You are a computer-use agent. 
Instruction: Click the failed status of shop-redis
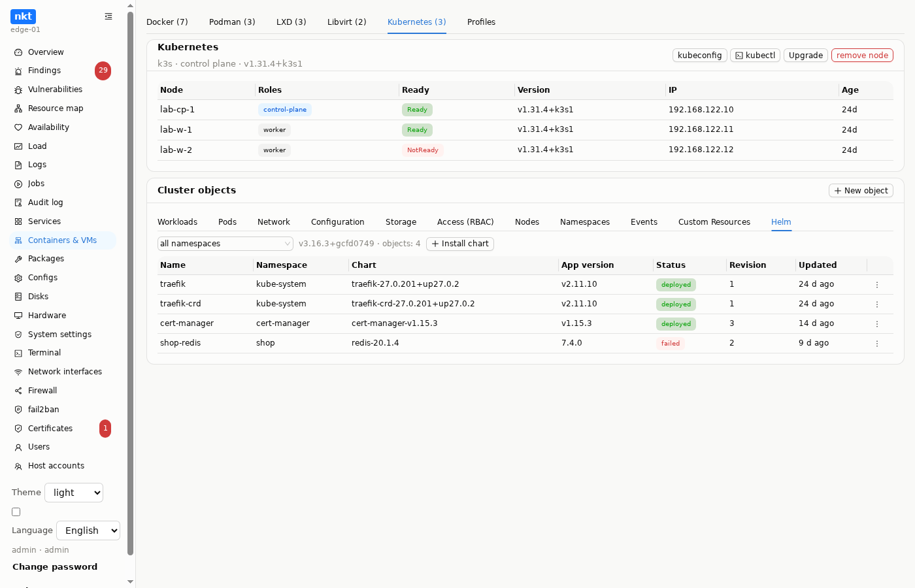(671, 344)
